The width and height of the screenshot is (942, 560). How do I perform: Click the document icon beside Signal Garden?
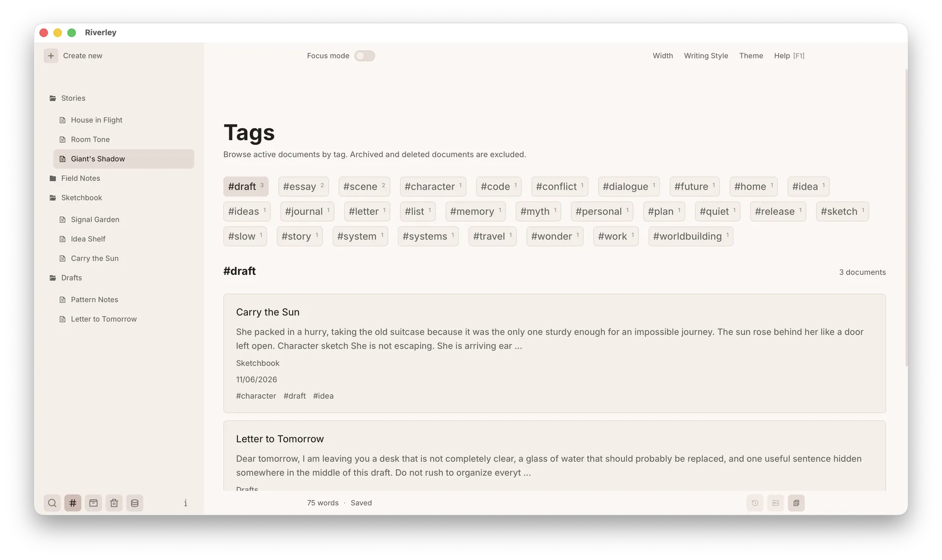(62, 220)
